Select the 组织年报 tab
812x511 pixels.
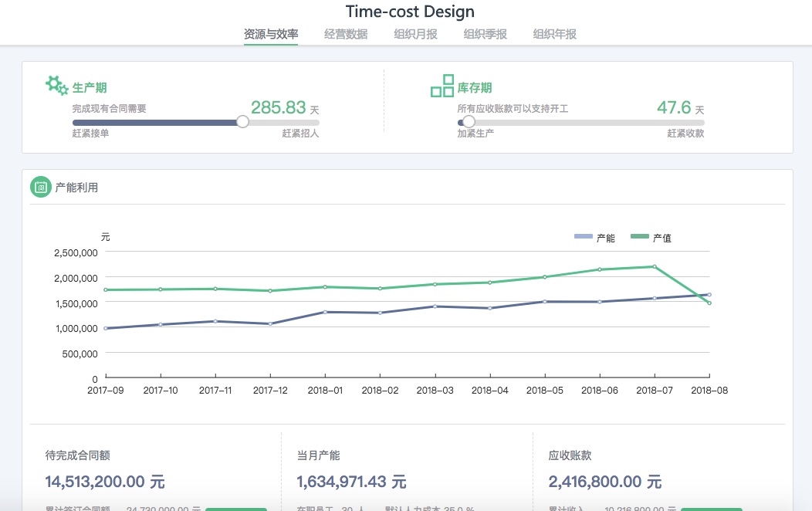[555, 34]
